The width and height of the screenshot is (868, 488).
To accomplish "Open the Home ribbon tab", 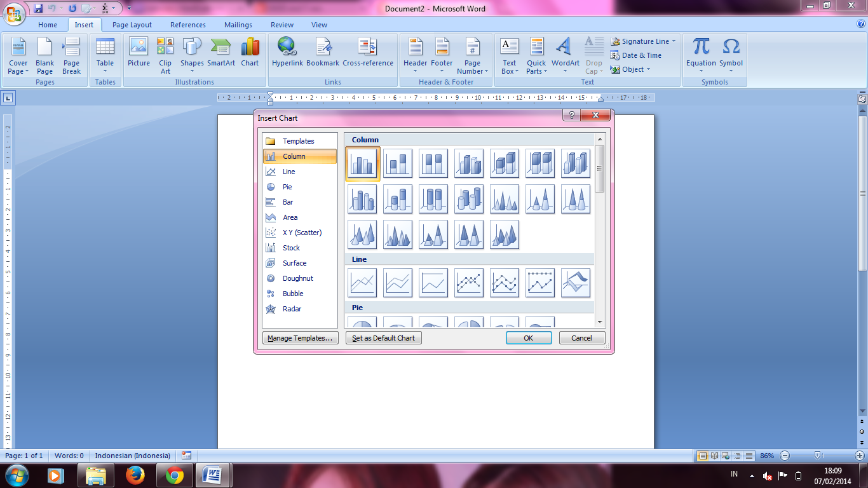I will click(x=48, y=25).
